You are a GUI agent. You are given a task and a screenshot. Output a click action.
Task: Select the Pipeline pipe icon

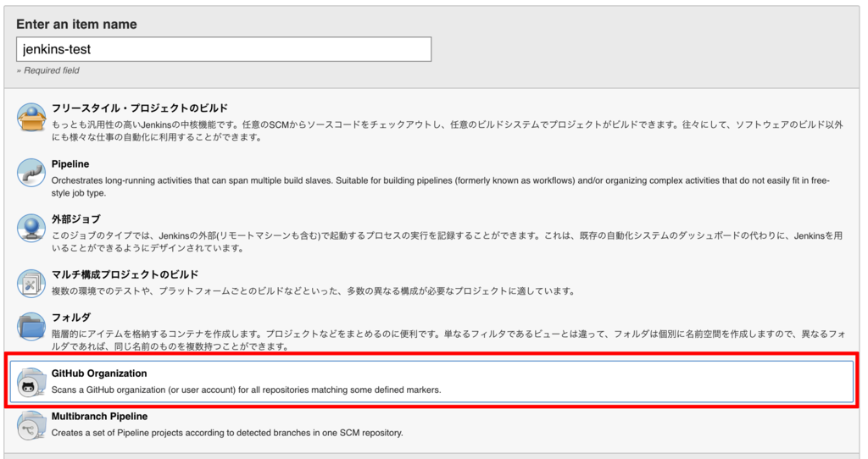(x=31, y=173)
